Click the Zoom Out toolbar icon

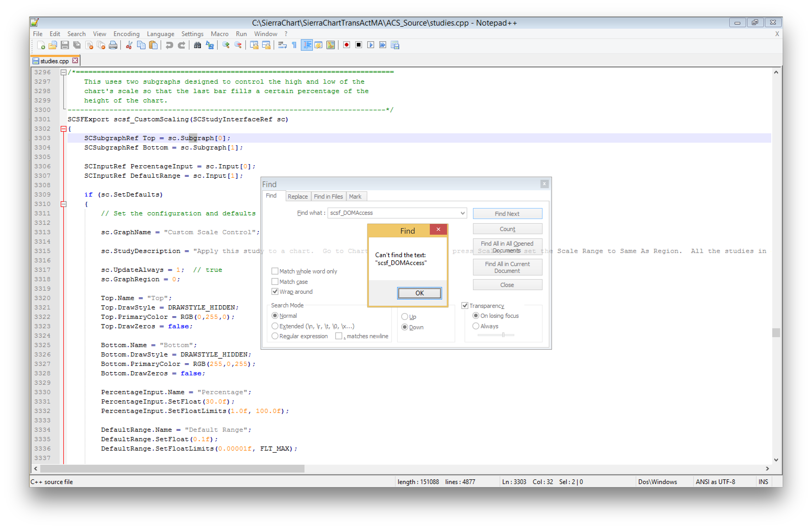click(x=238, y=45)
